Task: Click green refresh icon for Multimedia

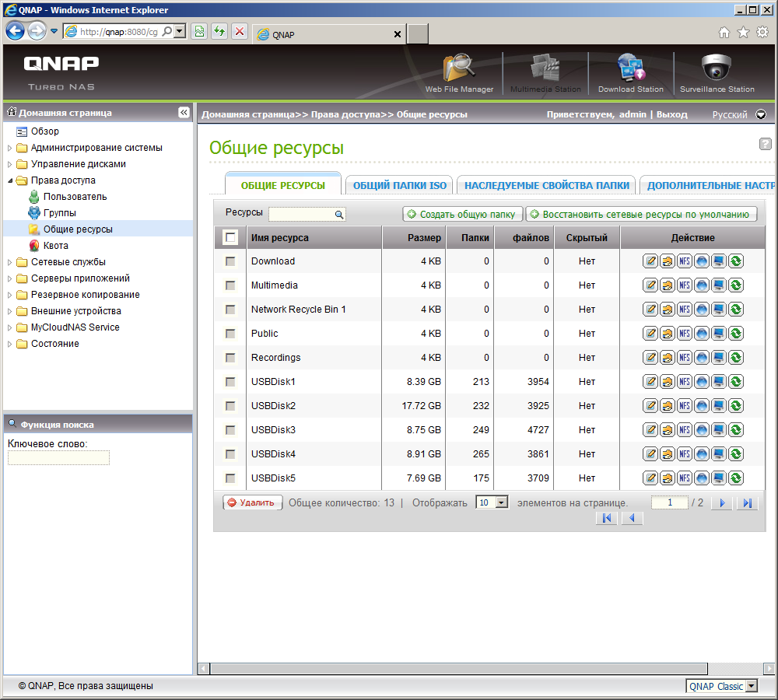Action: tap(736, 285)
